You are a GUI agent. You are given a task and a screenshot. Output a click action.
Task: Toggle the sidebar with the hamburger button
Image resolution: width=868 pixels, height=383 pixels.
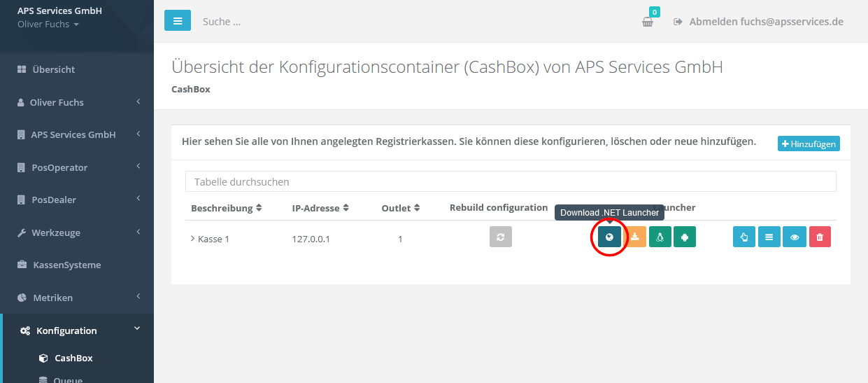[178, 21]
